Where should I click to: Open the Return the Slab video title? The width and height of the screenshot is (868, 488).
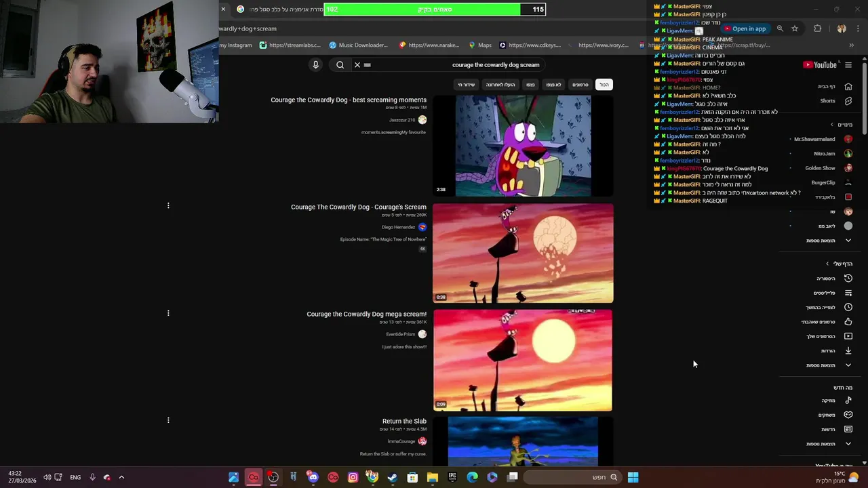[x=404, y=421]
